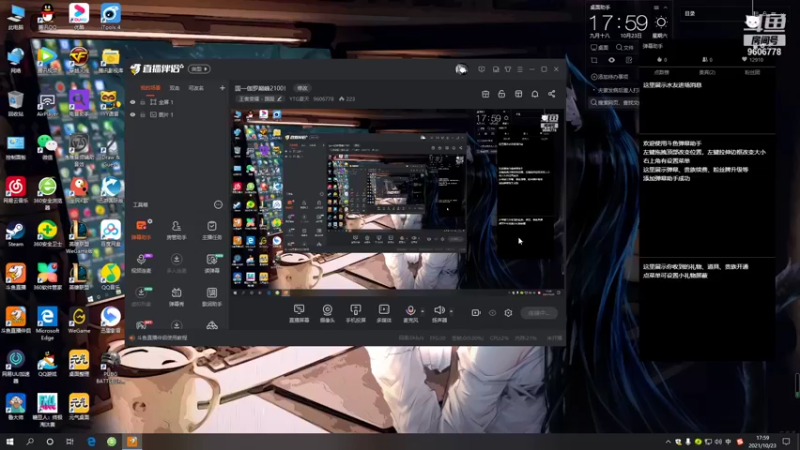
Task: Open the message icon in the title bar
Action: click(x=481, y=69)
